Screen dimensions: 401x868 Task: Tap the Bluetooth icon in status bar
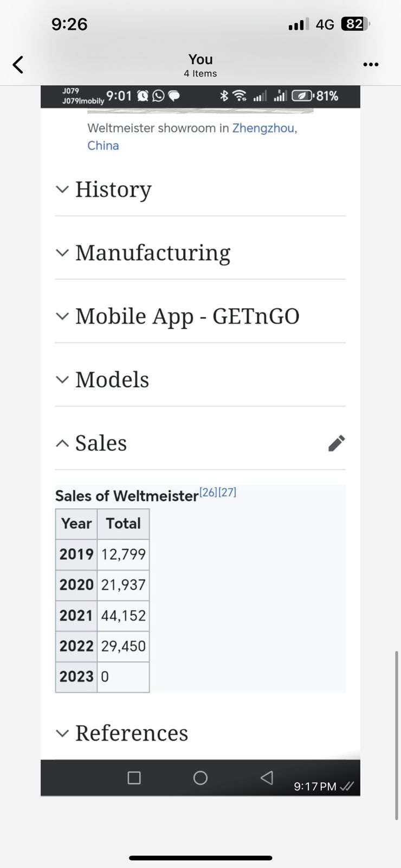(x=224, y=96)
